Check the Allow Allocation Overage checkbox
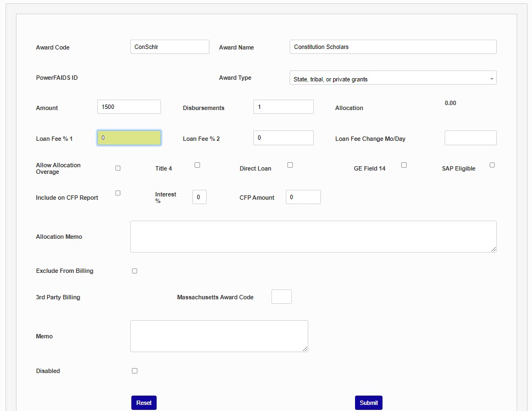The height and width of the screenshot is (411, 532). (118, 168)
